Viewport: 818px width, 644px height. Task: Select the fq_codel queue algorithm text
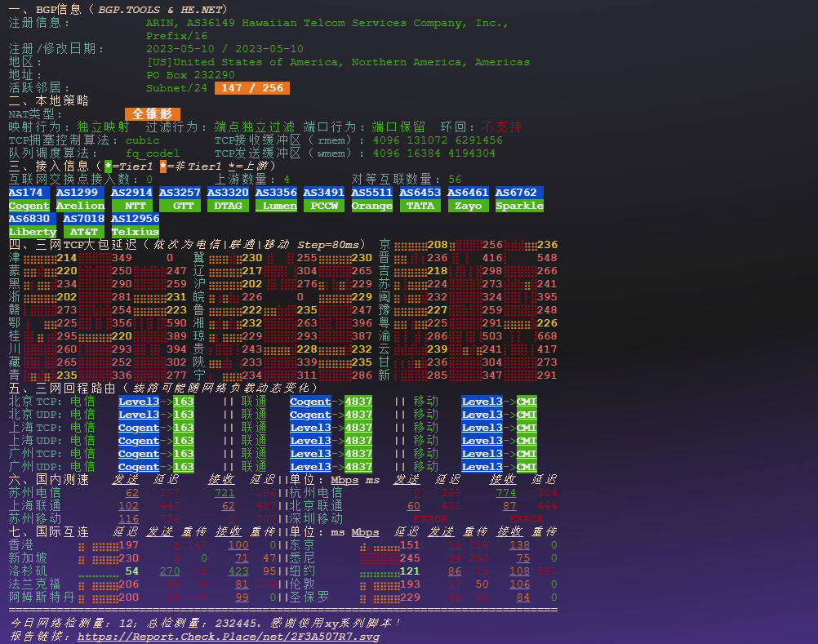coord(152,153)
